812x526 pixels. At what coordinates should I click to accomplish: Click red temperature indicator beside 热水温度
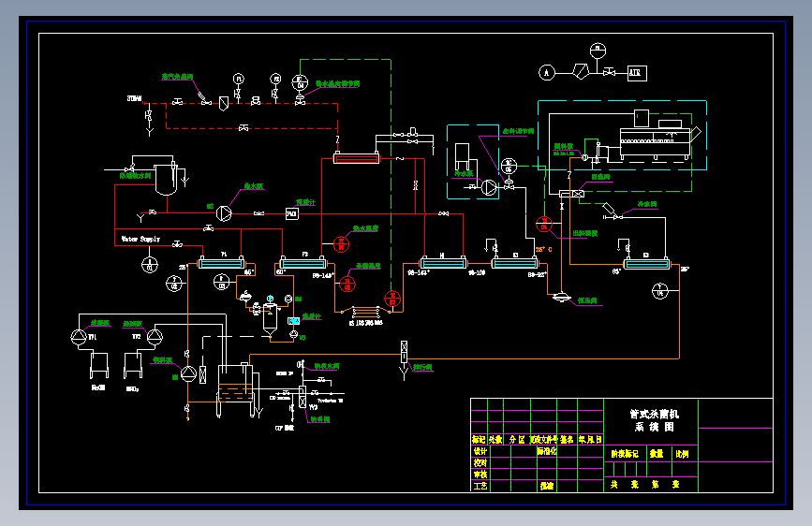click(x=341, y=244)
